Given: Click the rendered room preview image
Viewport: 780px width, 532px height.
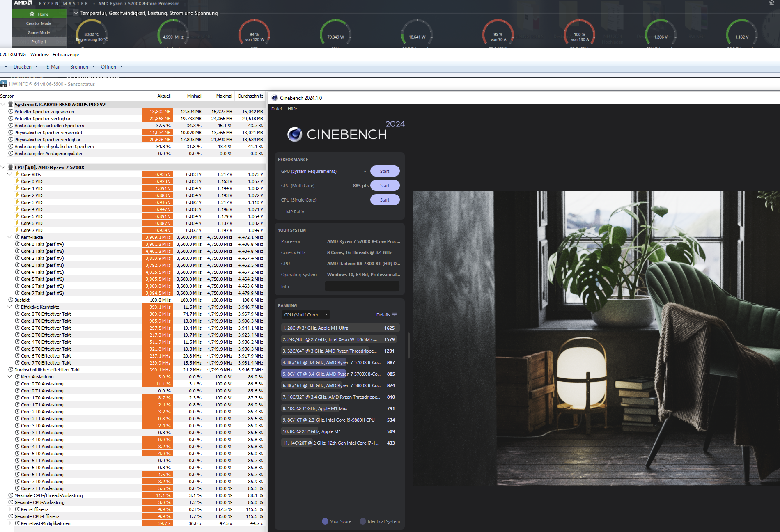Looking at the screenshot, I should point(596,339).
